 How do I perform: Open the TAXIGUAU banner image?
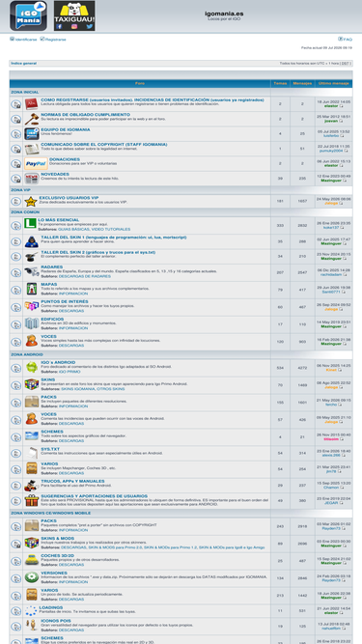[x=74, y=15]
